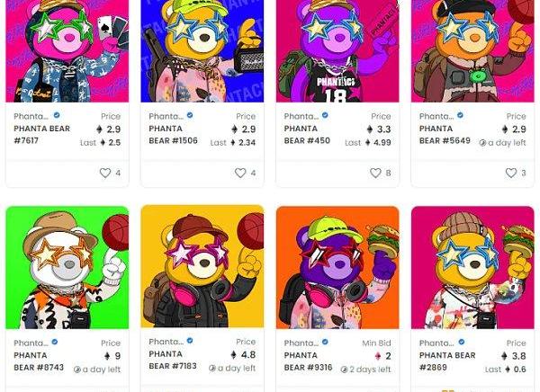
Task: Open the PHANTA BEAR #7183 title link
Action: 173,360
